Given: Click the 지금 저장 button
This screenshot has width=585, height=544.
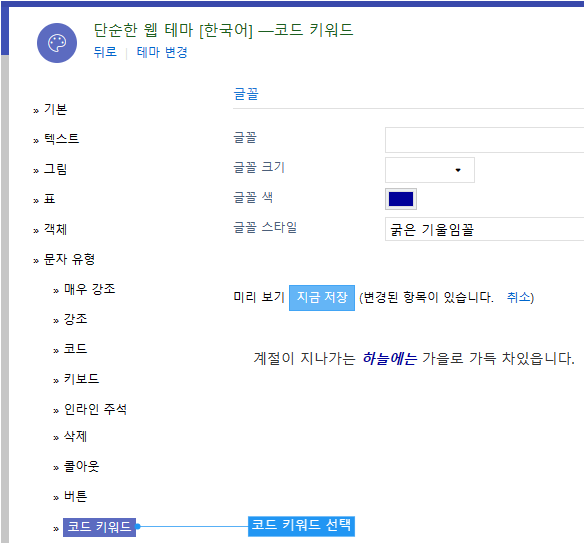Looking at the screenshot, I should click(322, 298).
